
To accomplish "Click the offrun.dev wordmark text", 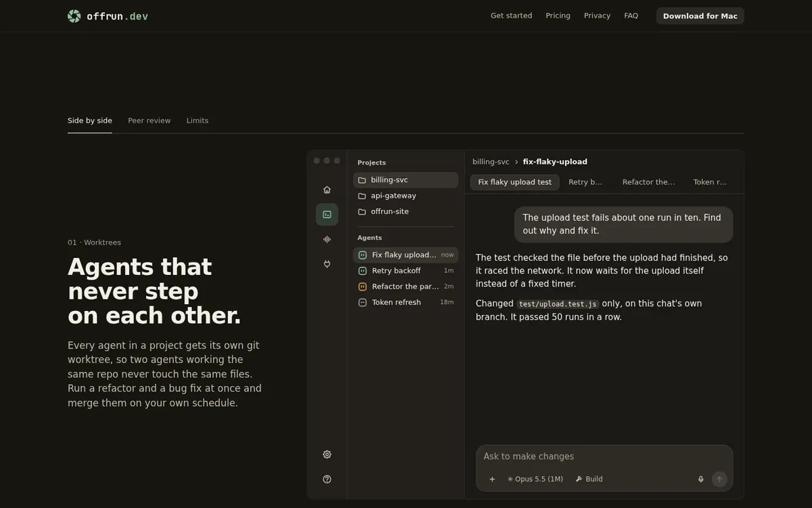I will pos(117,16).
